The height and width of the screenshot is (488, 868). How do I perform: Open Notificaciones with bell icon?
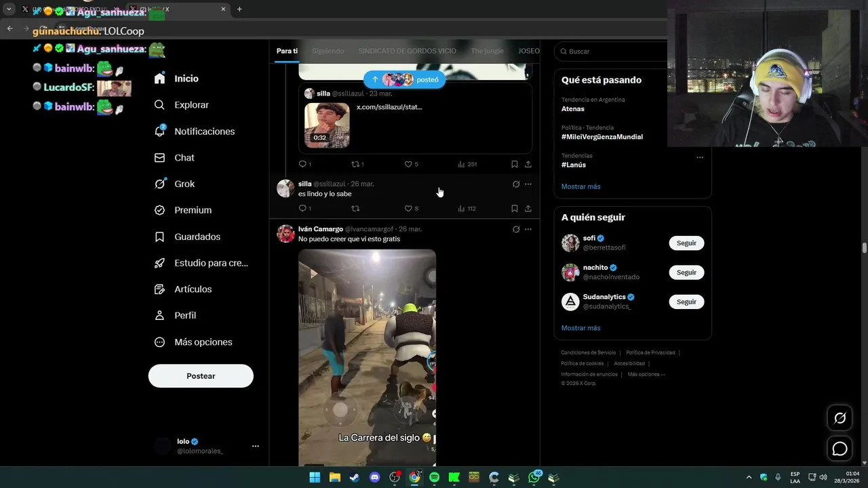[x=194, y=131]
